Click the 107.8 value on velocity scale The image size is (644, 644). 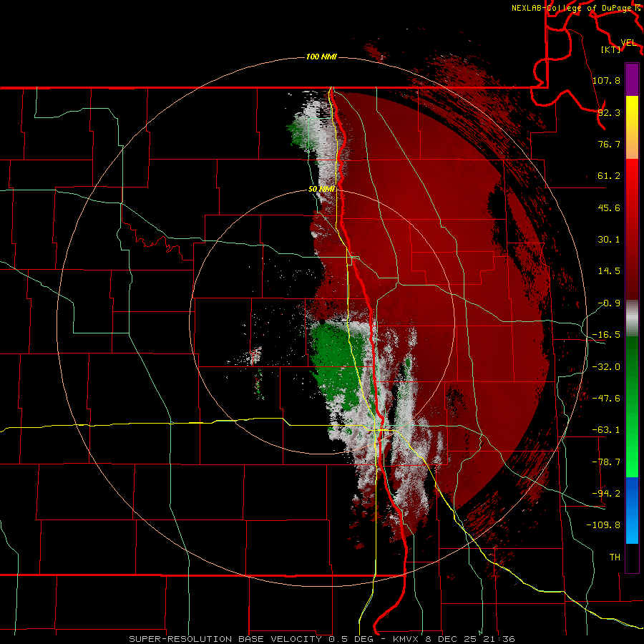tap(606, 80)
